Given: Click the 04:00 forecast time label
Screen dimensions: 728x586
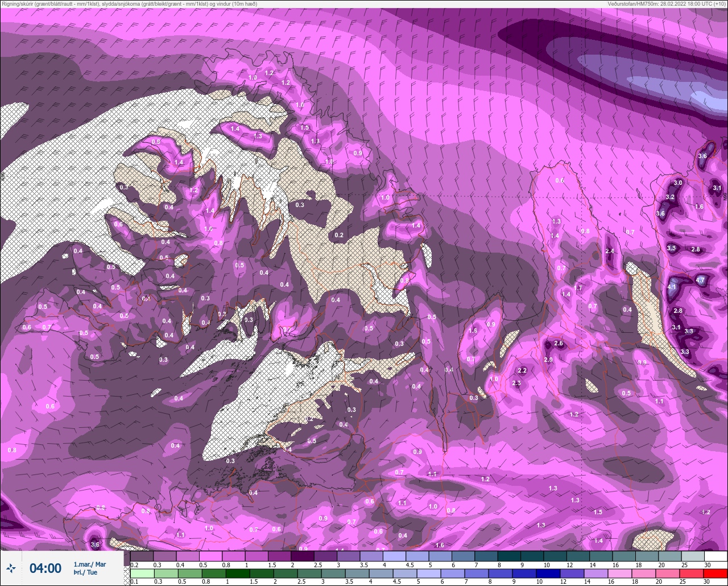Looking at the screenshot, I should (x=45, y=568).
